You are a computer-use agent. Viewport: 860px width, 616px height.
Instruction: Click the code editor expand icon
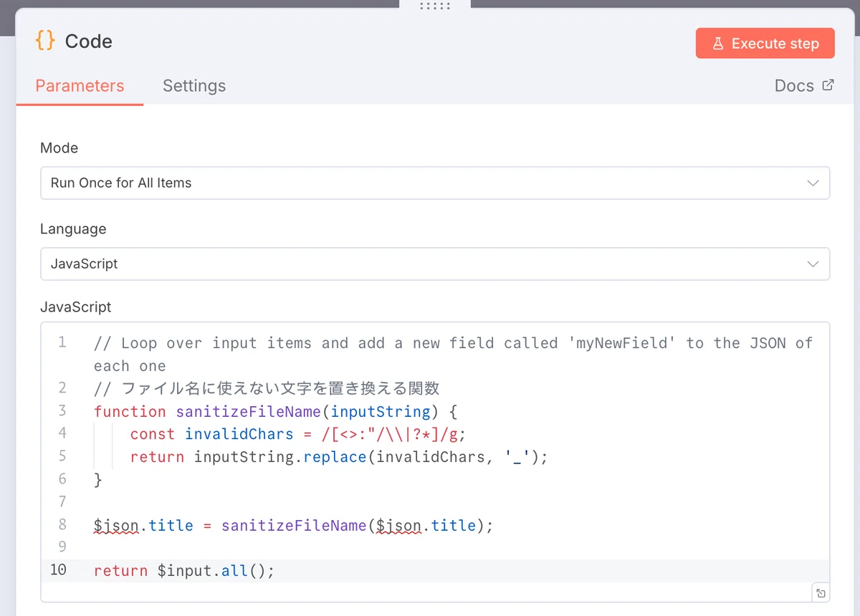821,593
